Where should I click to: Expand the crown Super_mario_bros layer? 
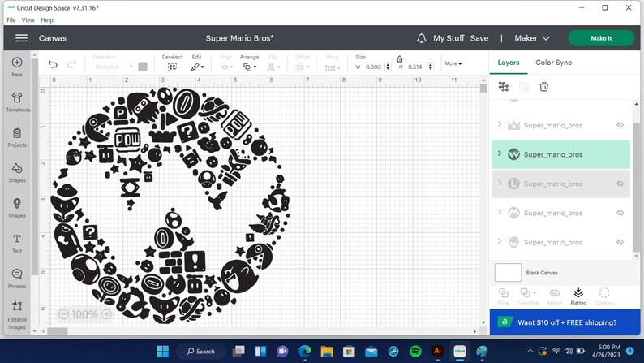click(500, 124)
